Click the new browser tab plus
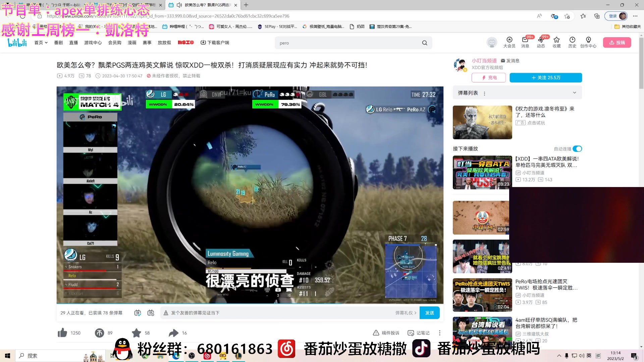 [246, 5]
